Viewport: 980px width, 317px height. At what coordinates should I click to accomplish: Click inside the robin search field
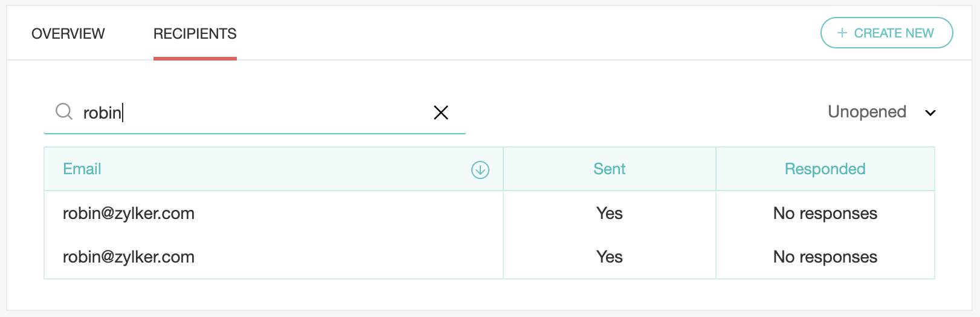[x=254, y=113]
